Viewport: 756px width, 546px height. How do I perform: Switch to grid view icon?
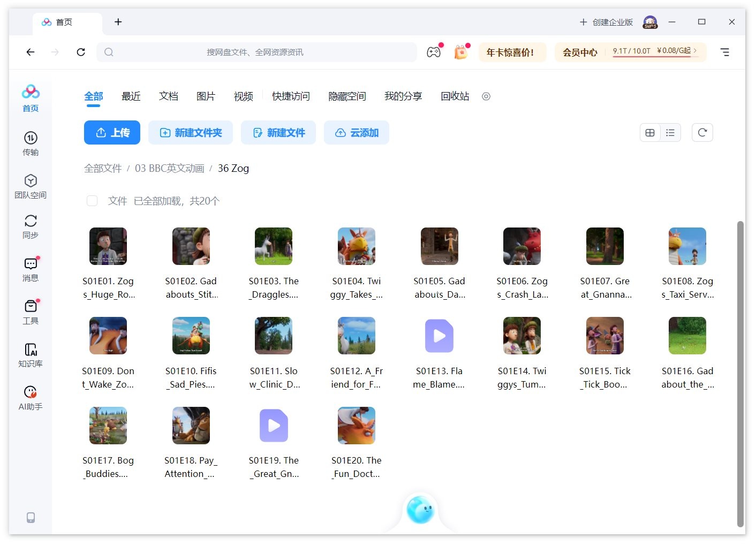(650, 133)
